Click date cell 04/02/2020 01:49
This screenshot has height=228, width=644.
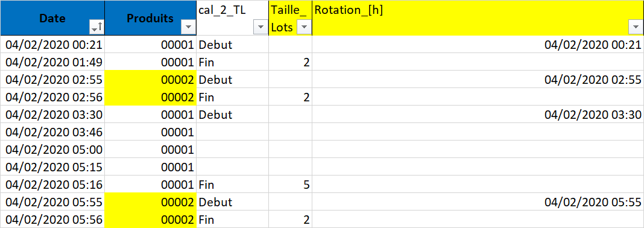pyautogui.click(x=52, y=62)
